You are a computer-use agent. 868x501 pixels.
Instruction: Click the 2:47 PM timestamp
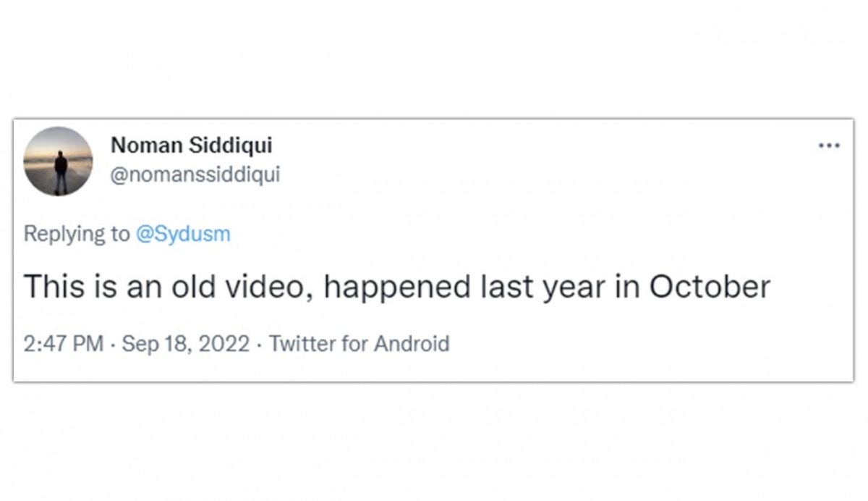click(x=64, y=343)
